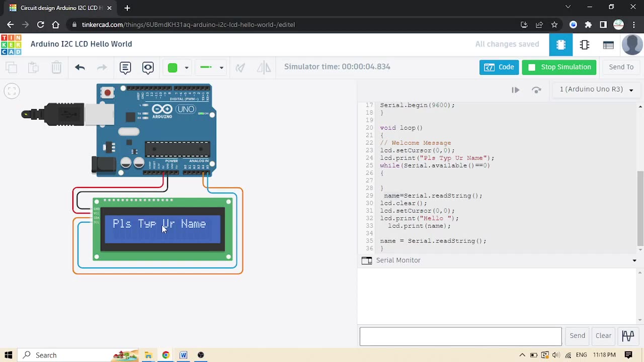This screenshot has height=362, width=644.
Task: Click the Paste icon in the editor toolbar
Action: [34, 67]
